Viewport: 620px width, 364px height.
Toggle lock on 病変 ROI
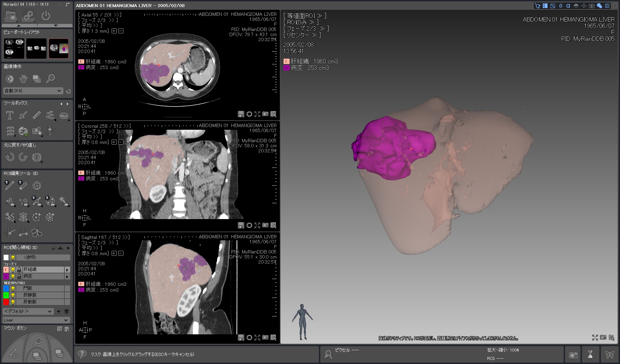[x=19, y=276]
